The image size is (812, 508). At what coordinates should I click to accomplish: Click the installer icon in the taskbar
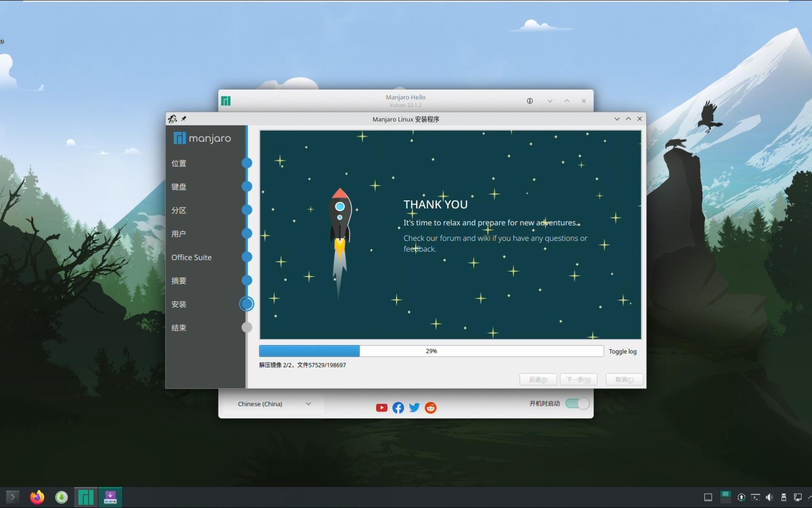pos(110,497)
